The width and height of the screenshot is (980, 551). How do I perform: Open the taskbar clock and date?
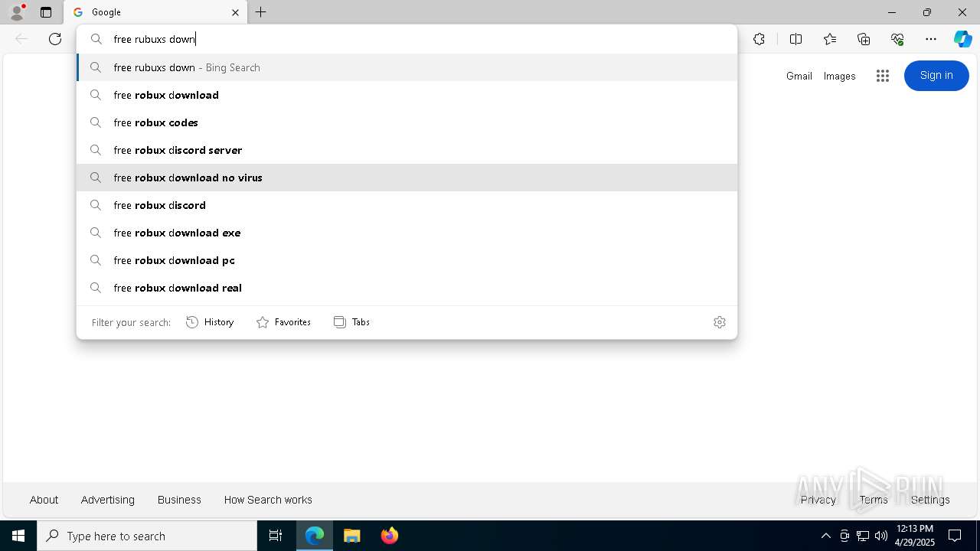(914, 536)
